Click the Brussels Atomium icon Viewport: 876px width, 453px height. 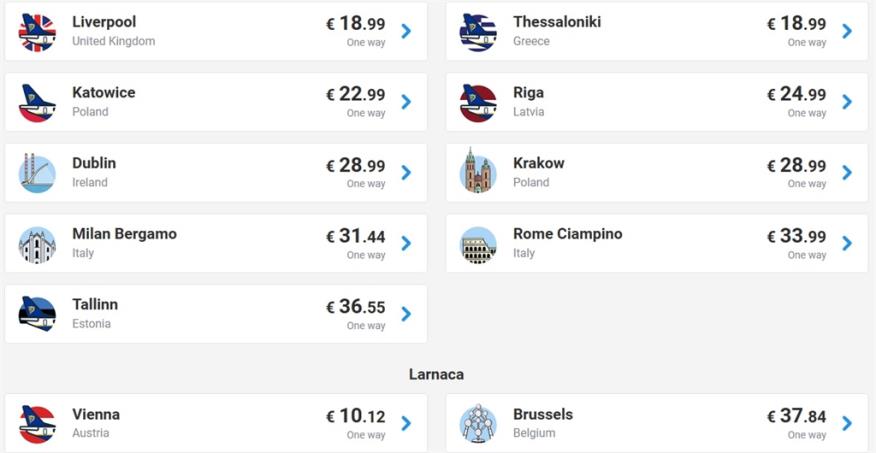tap(478, 424)
